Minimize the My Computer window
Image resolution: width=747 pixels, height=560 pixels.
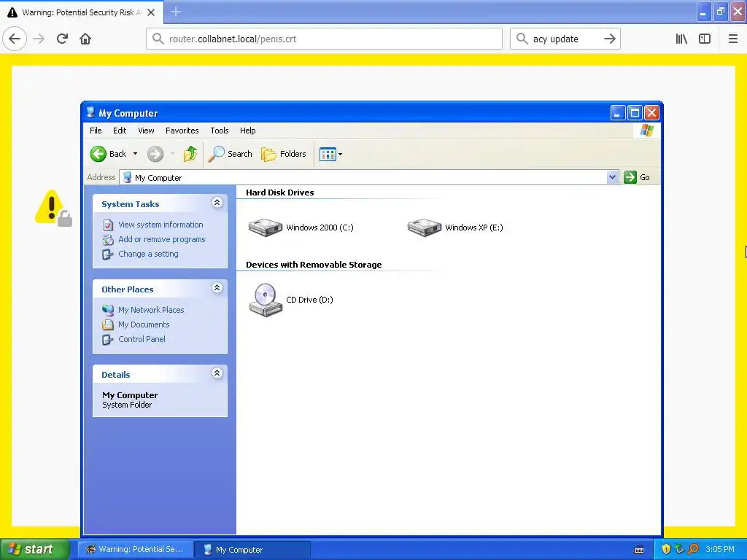617,113
